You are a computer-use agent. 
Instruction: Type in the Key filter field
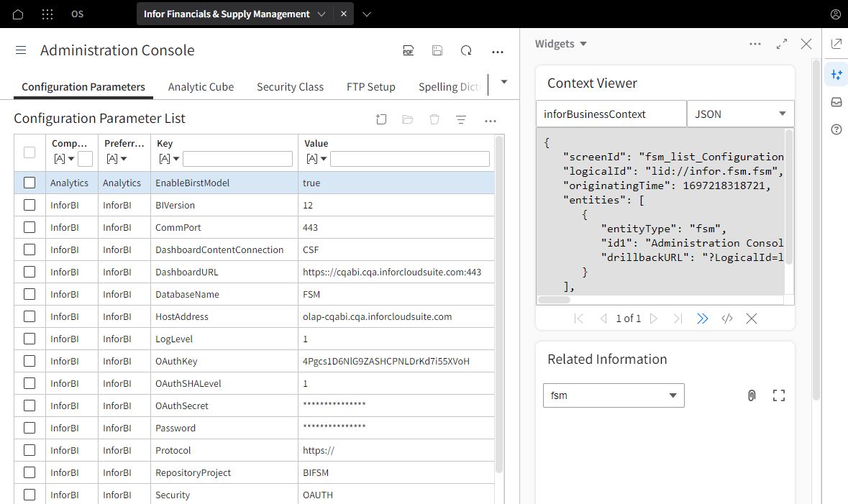(x=237, y=158)
